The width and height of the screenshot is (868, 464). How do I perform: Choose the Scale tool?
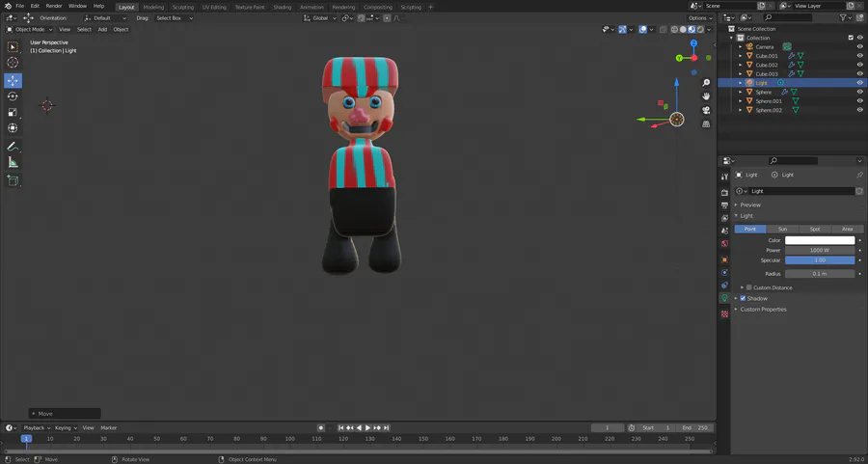click(13, 113)
